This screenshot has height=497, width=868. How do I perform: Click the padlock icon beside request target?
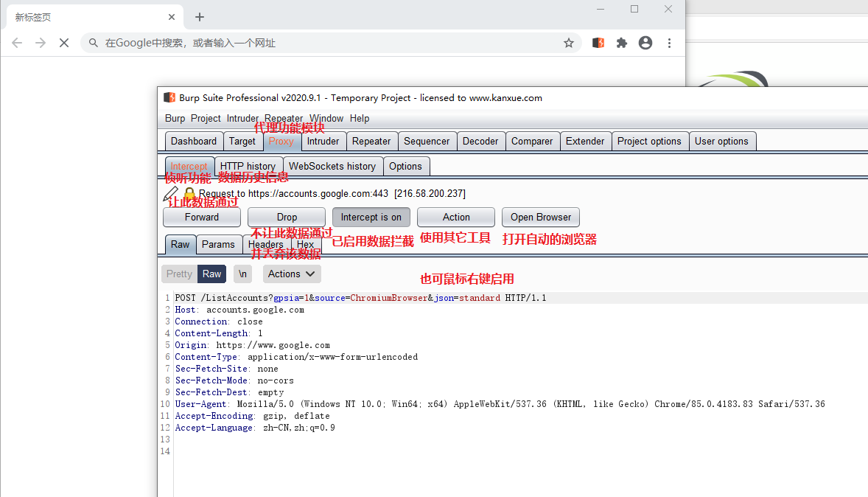coord(189,193)
